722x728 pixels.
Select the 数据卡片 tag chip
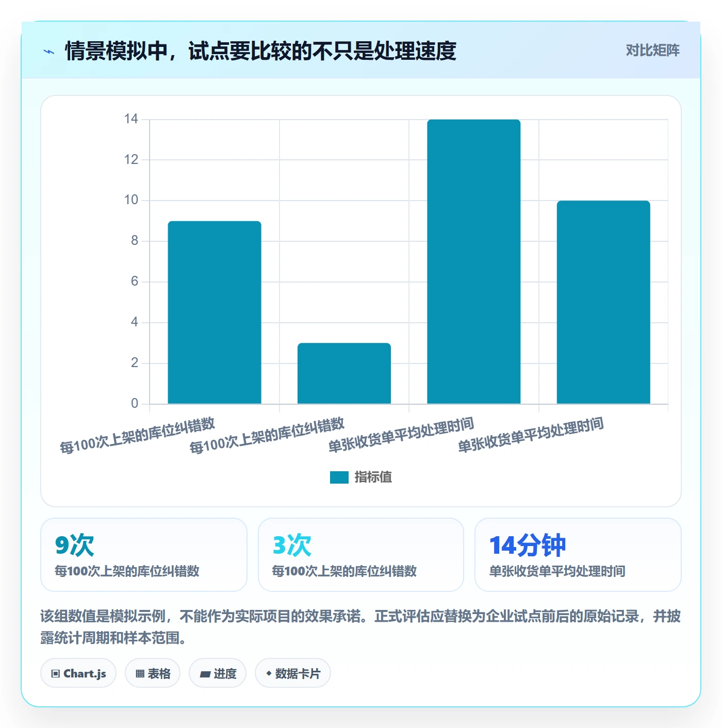click(293, 673)
